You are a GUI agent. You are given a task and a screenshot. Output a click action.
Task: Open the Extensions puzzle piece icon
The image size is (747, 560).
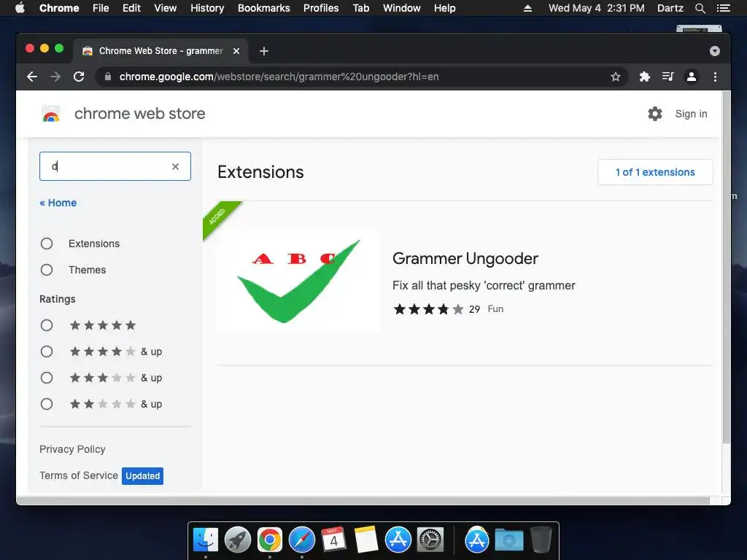(645, 77)
